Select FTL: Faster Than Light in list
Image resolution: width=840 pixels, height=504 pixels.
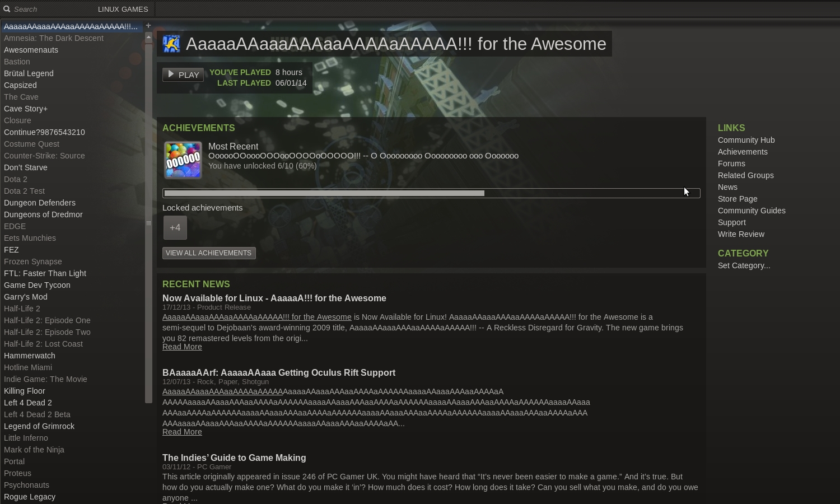point(45,273)
